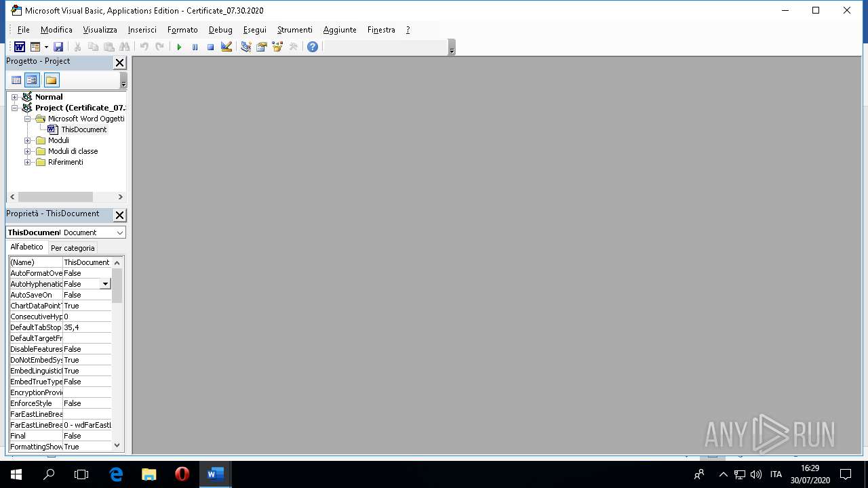Click the Toolbox hammer-wrench icon
This screenshot has width=868, height=488.
coord(293,47)
